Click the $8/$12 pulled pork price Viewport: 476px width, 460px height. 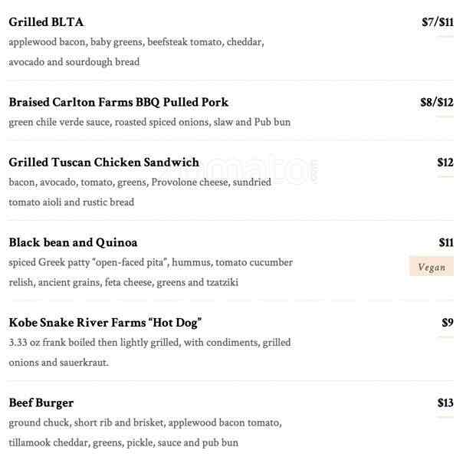(437, 102)
